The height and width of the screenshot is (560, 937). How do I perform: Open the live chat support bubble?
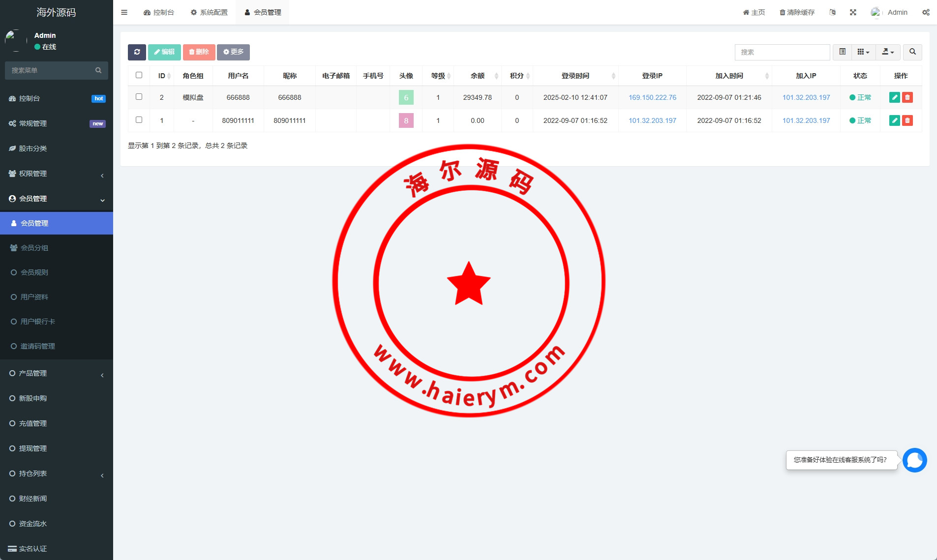click(914, 460)
